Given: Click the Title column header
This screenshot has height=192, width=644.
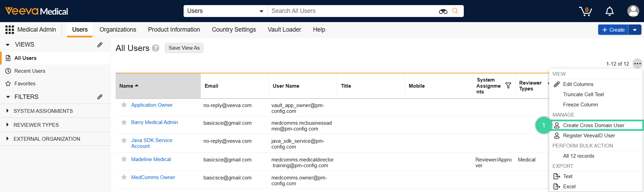Looking at the screenshot, I should tap(371, 86).
